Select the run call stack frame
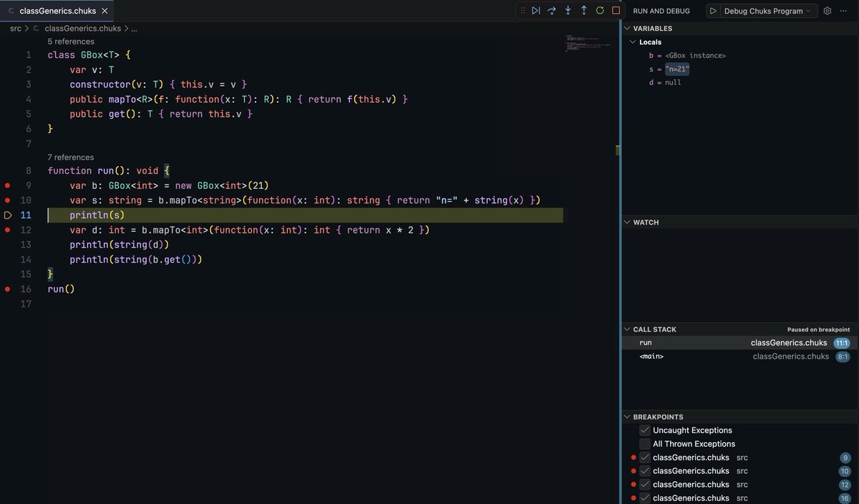 click(x=740, y=343)
